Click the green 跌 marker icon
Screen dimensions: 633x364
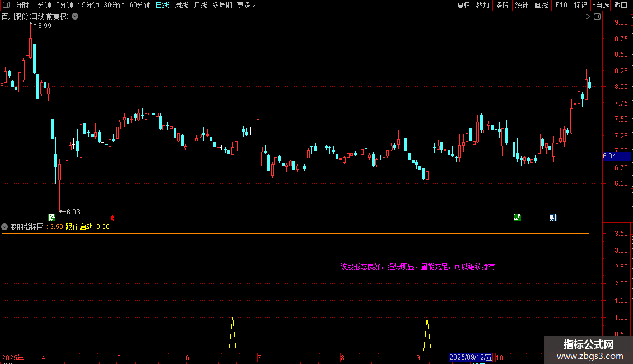point(52,217)
